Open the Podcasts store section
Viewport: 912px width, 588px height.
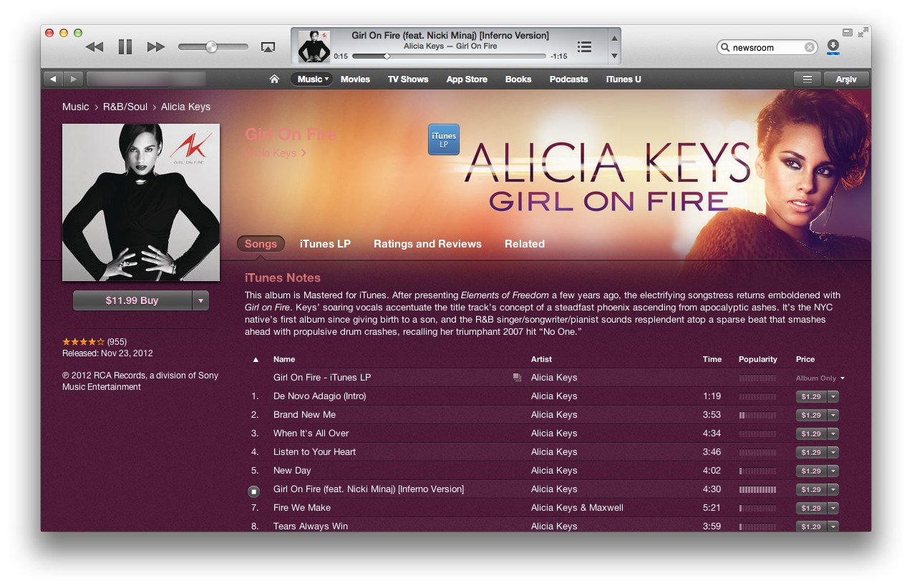[x=568, y=79]
